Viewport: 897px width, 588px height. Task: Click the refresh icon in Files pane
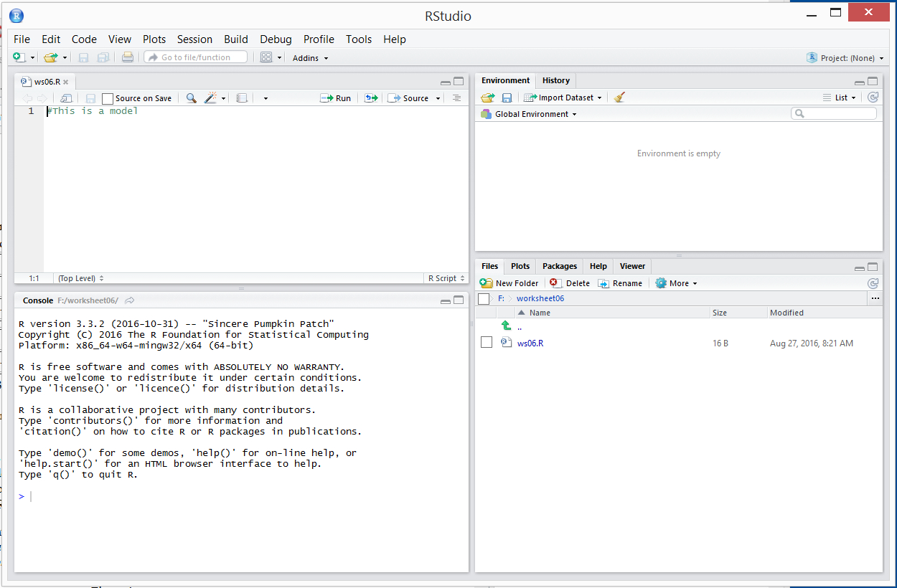tap(873, 283)
